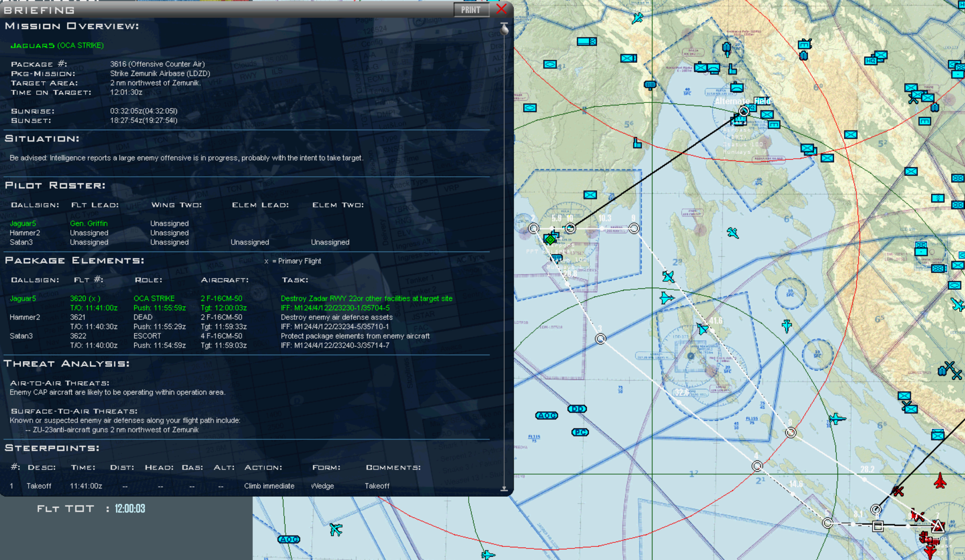Select the cyan jet near the 41.6 label

(703, 329)
